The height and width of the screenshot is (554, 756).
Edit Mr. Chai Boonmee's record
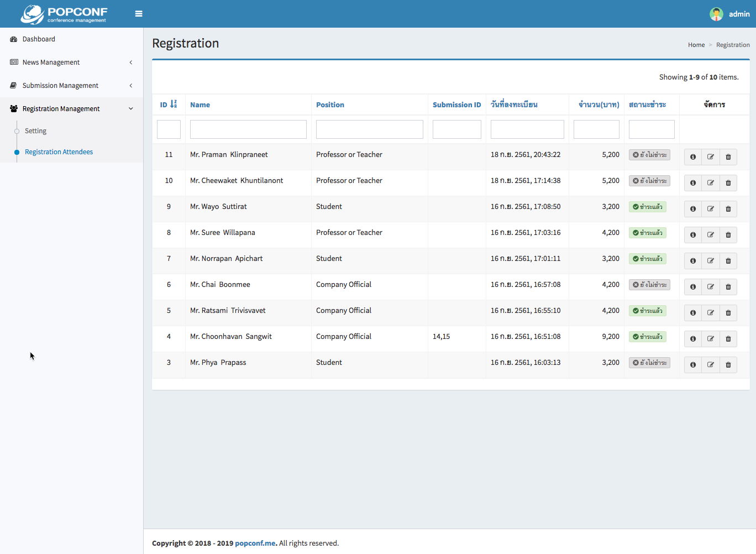point(710,287)
